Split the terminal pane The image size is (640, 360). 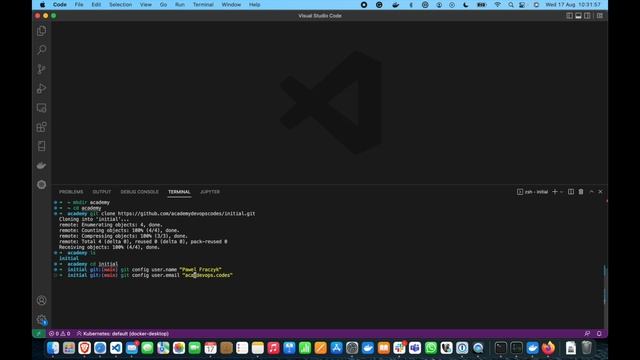click(571, 192)
